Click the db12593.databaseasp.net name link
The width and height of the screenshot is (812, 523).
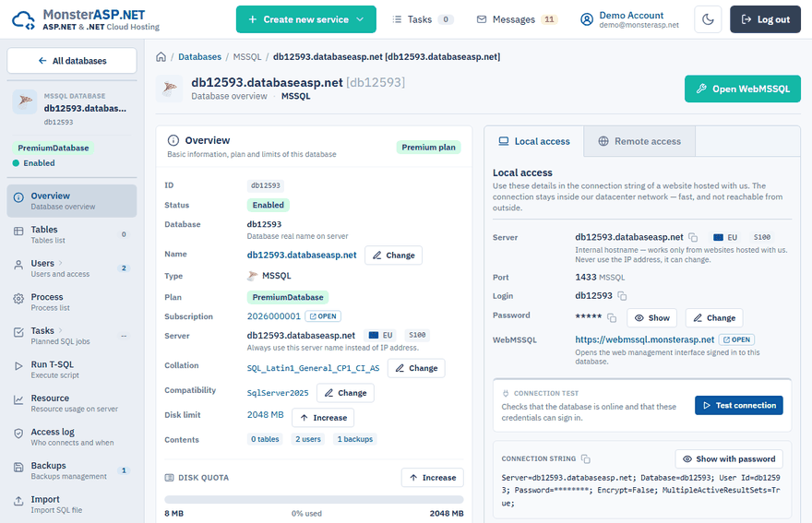tap(302, 255)
